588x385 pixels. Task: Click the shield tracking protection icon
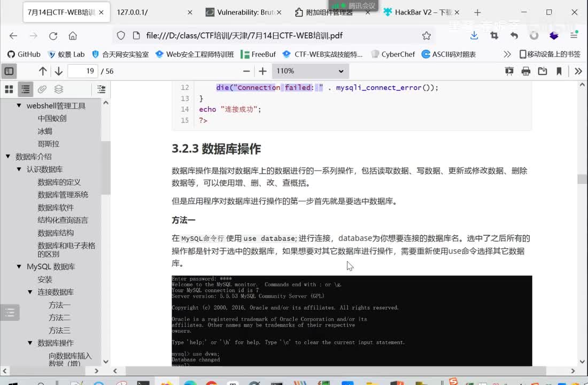(x=121, y=36)
